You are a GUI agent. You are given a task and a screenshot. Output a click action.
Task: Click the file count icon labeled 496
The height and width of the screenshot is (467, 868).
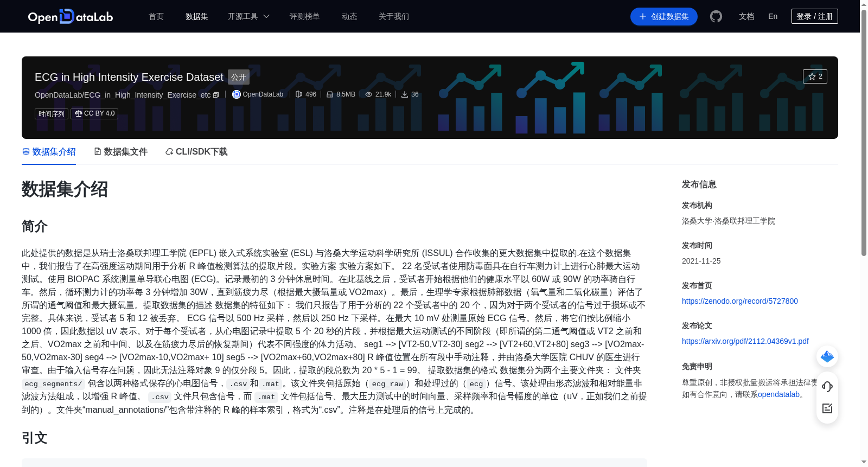298,94
